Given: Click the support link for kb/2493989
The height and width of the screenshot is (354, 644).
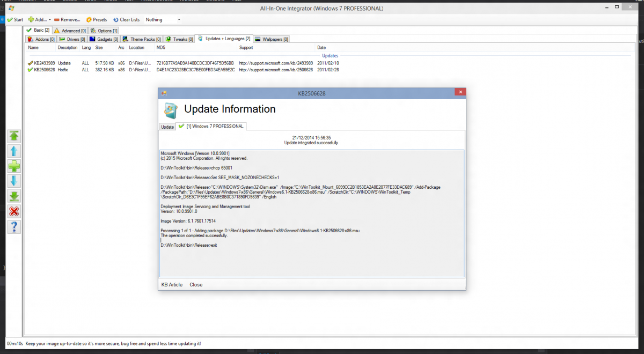Looking at the screenshot, I should (276, 63).
